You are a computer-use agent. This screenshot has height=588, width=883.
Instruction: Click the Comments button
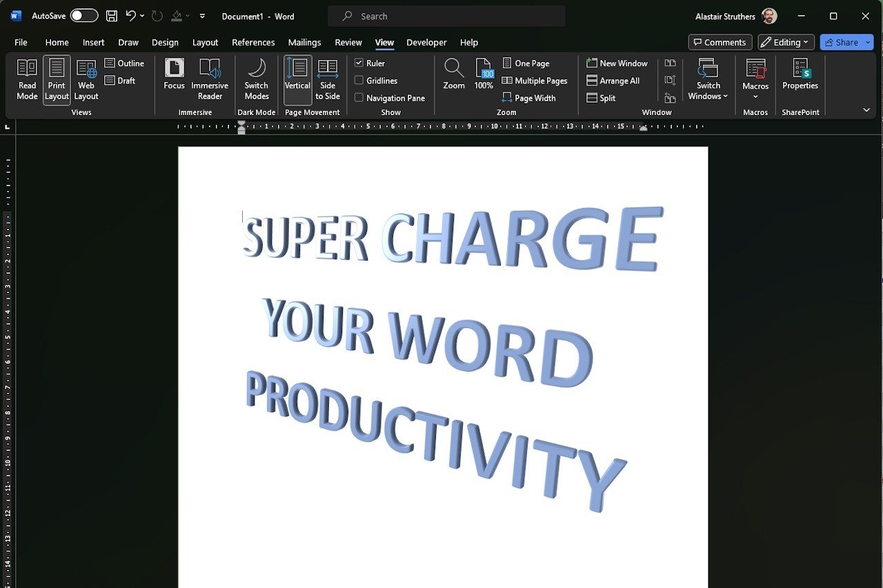point(720,42)
